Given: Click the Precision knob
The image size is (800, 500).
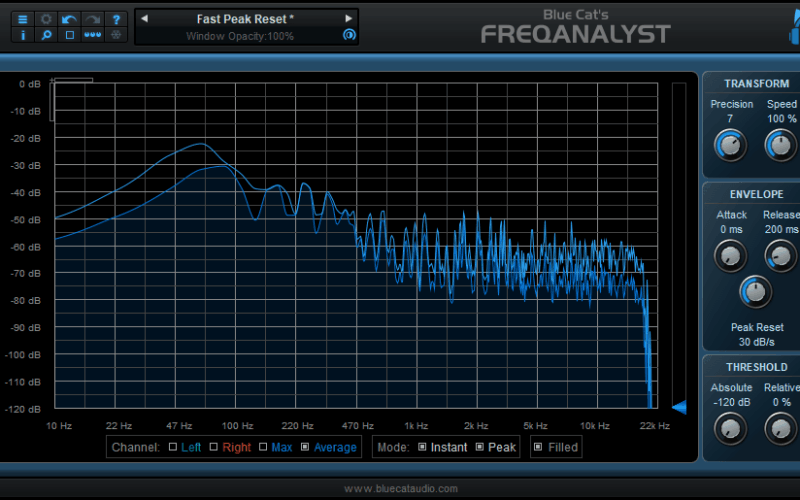Looking at the screenshot, I should click(730, 147).
